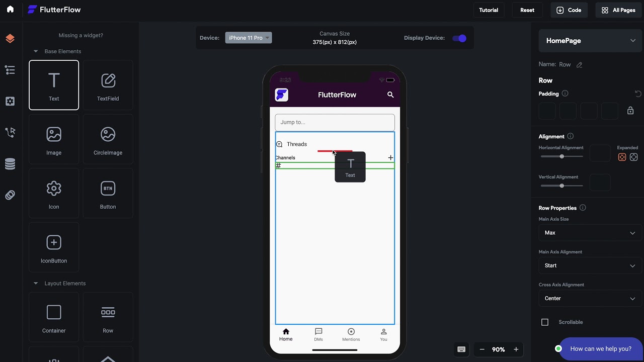Click the padding lock icon
Screen dimensions: 644x362
click(x=630, y=111)
